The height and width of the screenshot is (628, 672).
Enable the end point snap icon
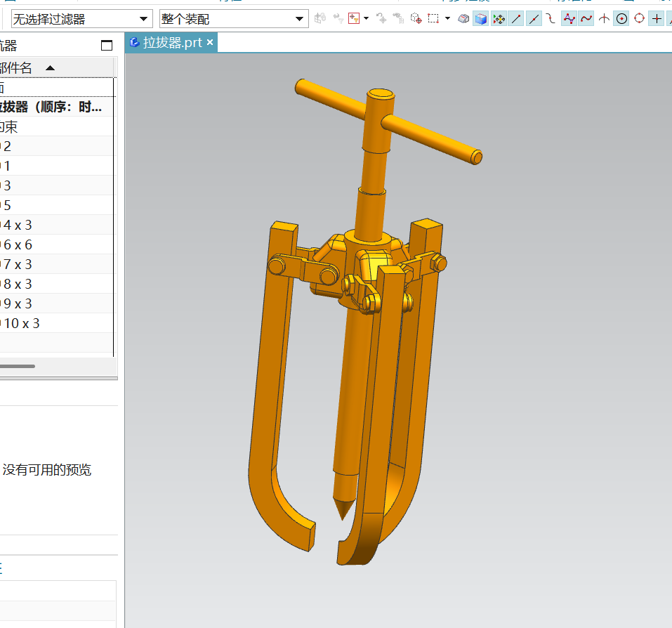(517, 19)
